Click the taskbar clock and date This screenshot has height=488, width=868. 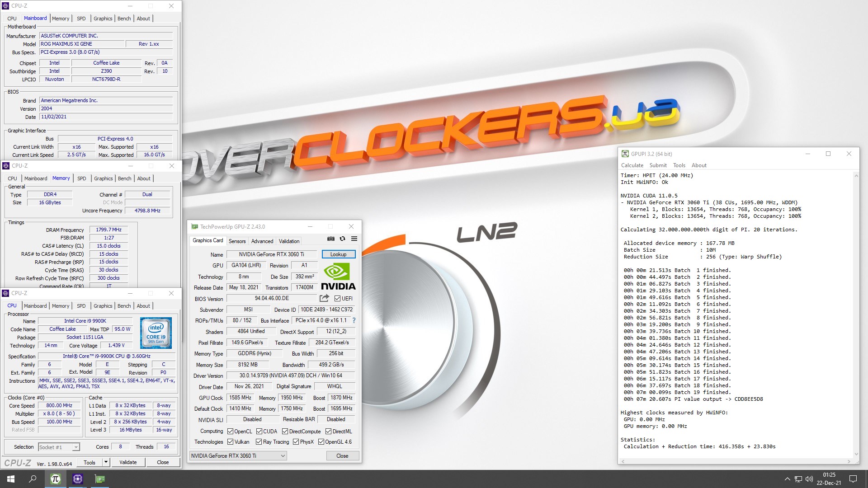pos(829,479)
